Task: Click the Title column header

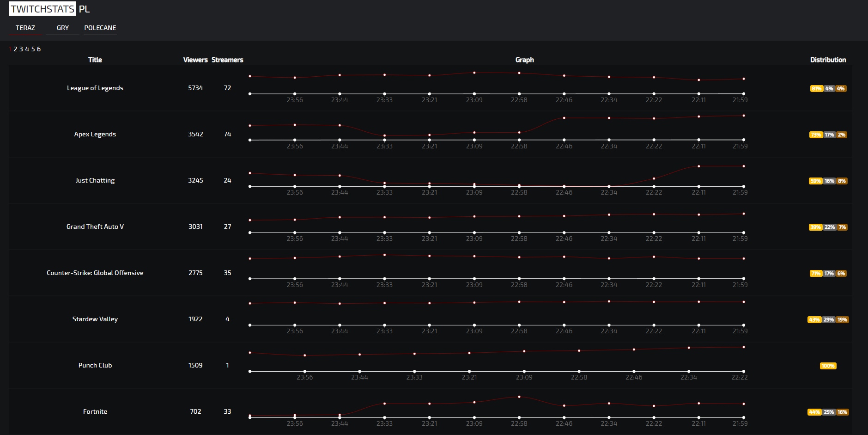Action: (x=95, y=60)
